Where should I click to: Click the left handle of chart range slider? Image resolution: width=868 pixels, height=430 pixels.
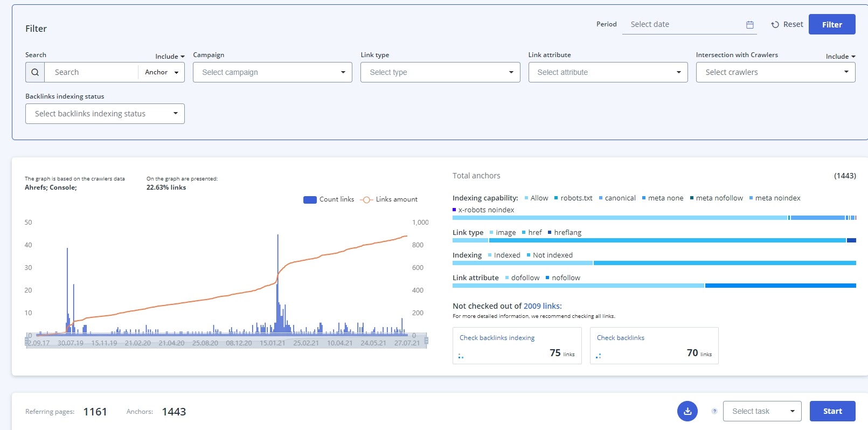click(27, 341)
